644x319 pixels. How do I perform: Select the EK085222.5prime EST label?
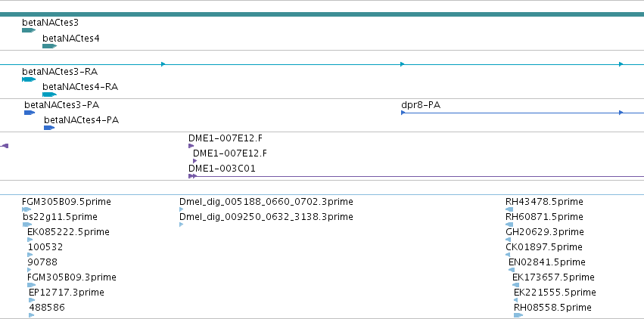click(69, 232)
